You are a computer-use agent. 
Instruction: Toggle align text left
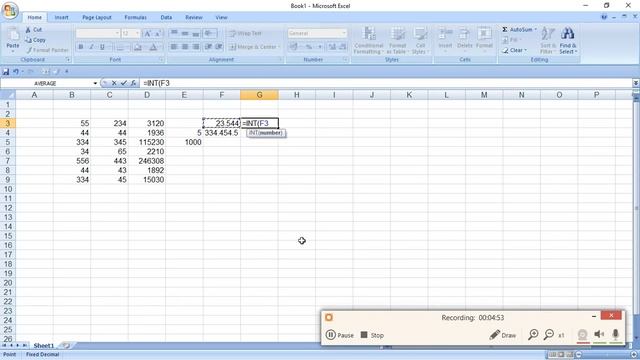[x=174, y=47]
